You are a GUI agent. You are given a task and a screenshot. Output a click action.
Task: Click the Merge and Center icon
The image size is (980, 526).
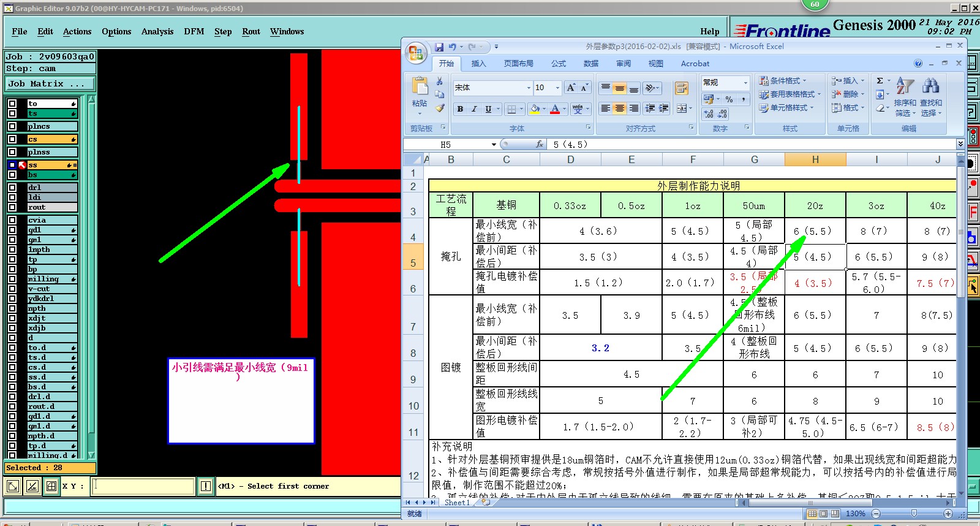(681, 109)
